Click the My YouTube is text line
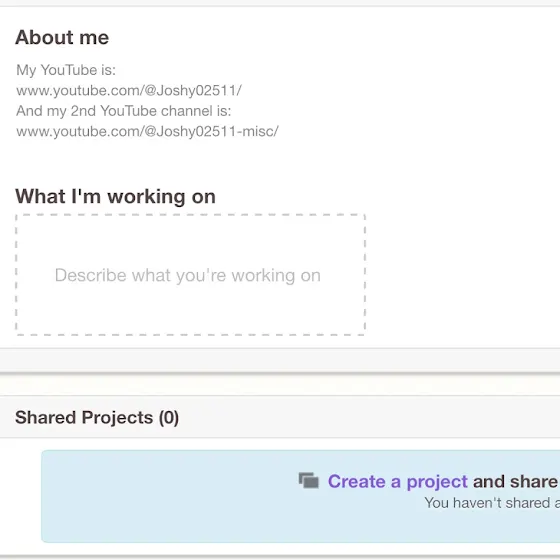 tap(66, 70)
